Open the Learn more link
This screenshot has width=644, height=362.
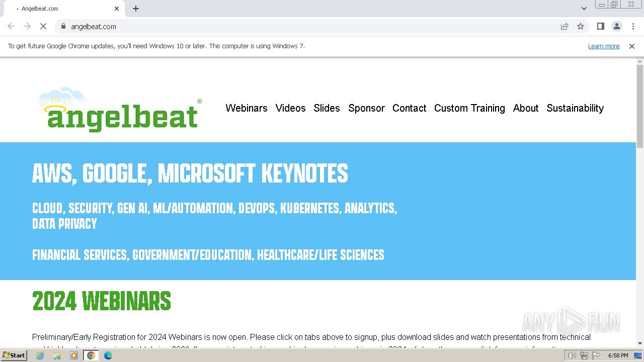coord(604,46)
